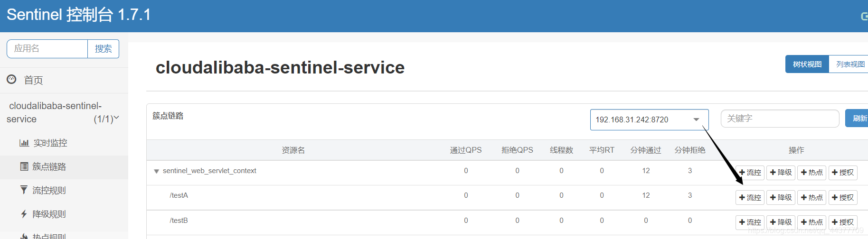Open 降级规则 menu item
Image resolution: width=868 pixels, height=239 pixels.
(49, 214)
